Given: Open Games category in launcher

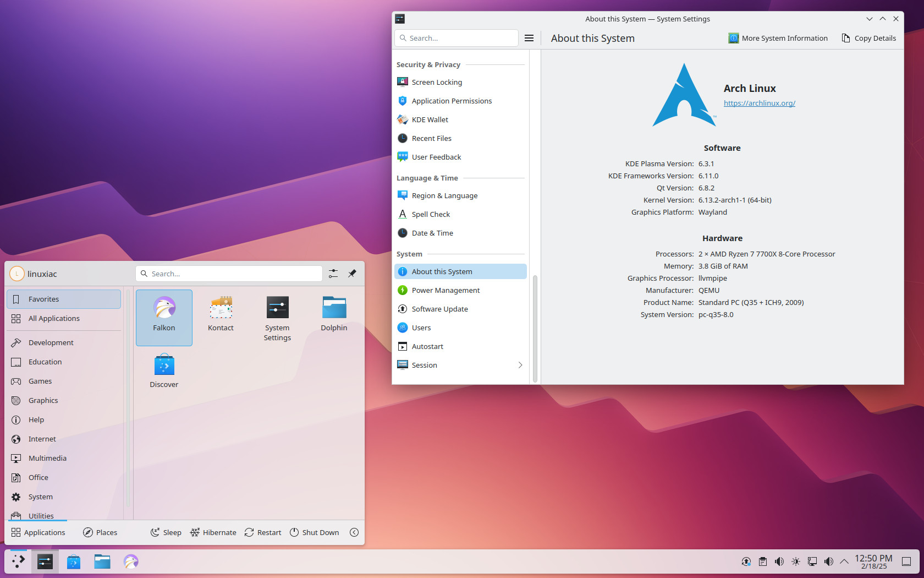Looking at the screenshot, I should (x=64, y=381).
